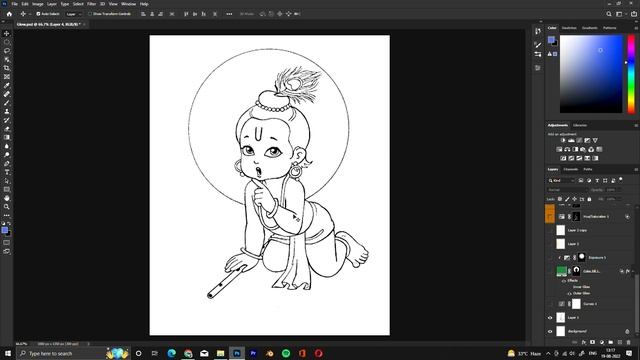640x360 pixels.
Task: Open the Auto-Select Layer dropdown
Action: (74, 14)
